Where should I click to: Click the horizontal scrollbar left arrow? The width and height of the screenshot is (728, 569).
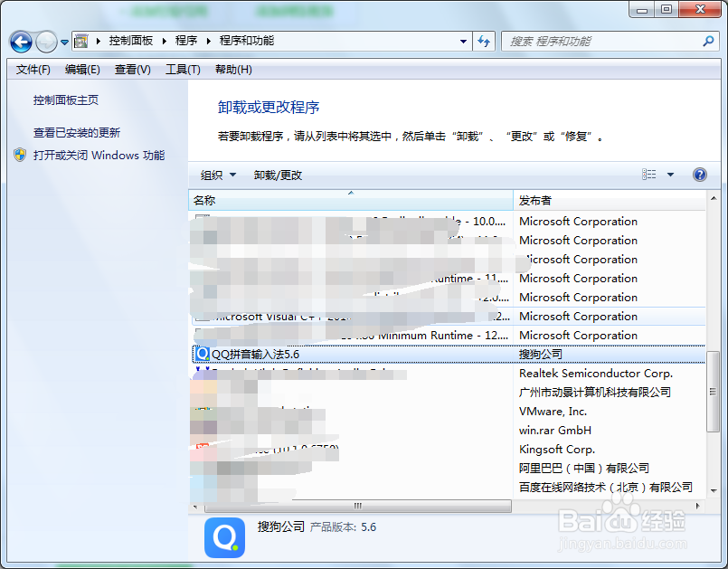coord(195,506)
